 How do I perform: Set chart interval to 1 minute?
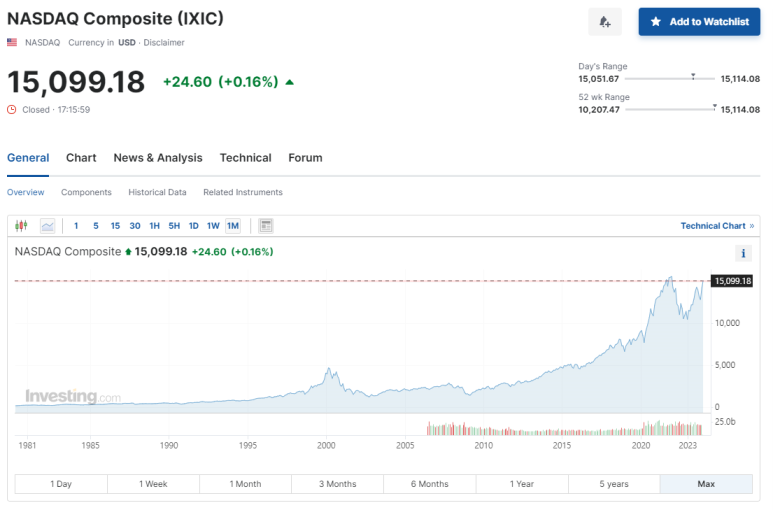pyautogui.click(x=76, y=226)
